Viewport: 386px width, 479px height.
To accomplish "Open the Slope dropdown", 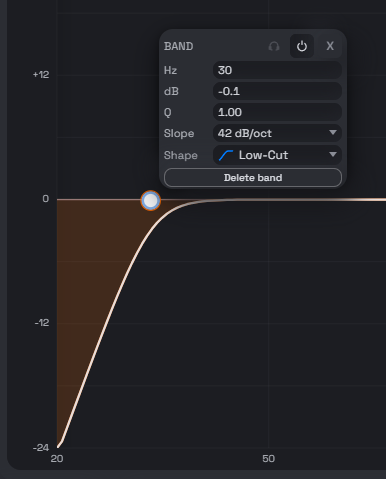I will point(277,133).
